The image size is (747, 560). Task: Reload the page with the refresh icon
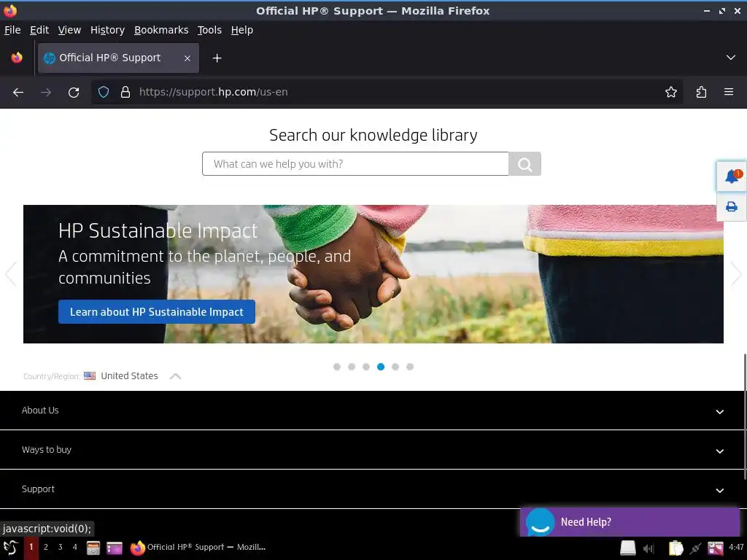click(x=74, y=93)
